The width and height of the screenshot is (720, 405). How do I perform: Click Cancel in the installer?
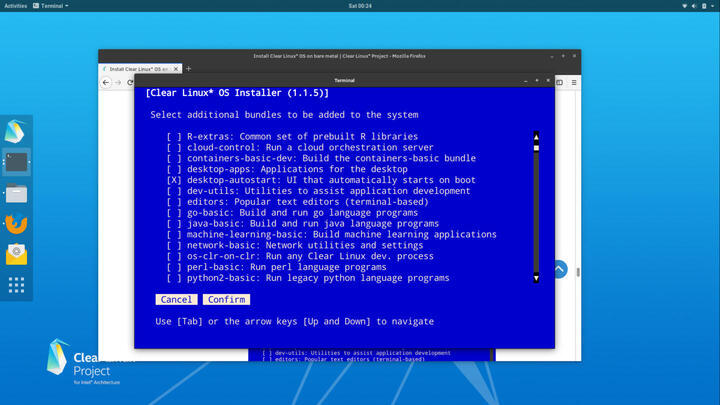176,299
